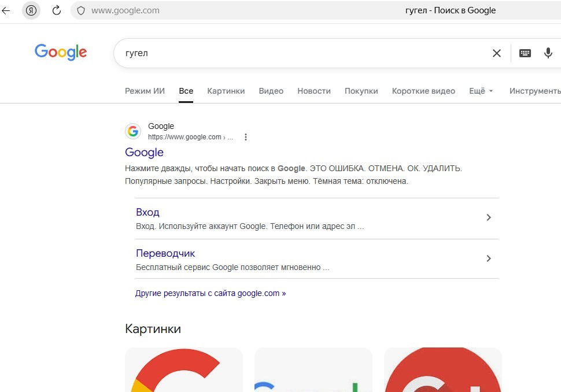This screenshot has width=561, height=392.
Task: Start voice search with microphone icon
Action: coord(548,53)
